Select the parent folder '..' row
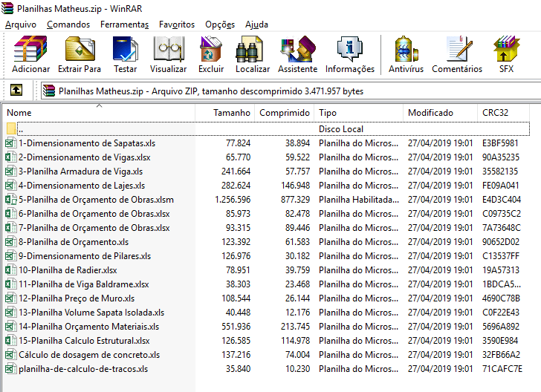Viewport: 541px width, 392px height. (x=268, y=129)
